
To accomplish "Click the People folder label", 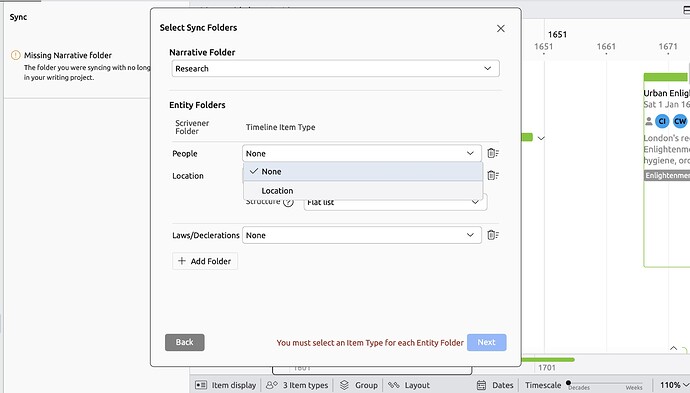I will pyautogui.click(x=185, y=154).
